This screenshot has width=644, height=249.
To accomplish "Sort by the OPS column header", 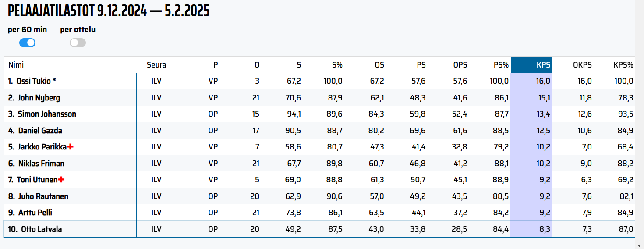I will point(460,65).
